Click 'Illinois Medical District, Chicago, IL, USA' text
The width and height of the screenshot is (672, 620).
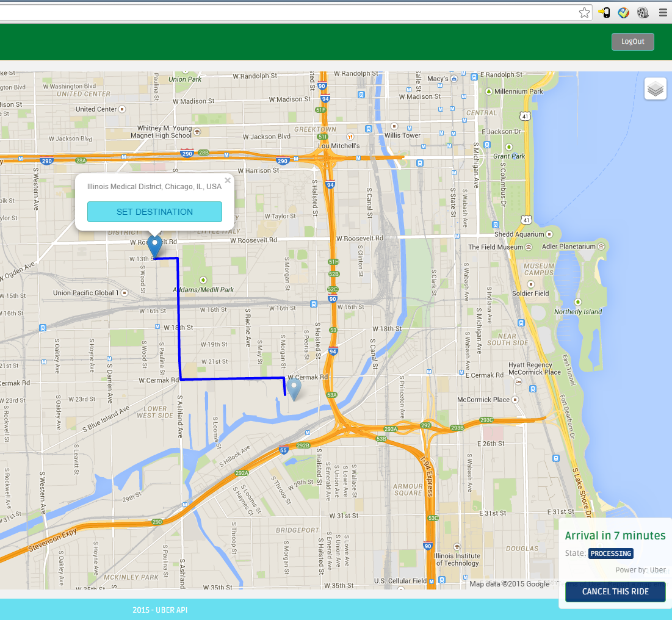[154, 187]
